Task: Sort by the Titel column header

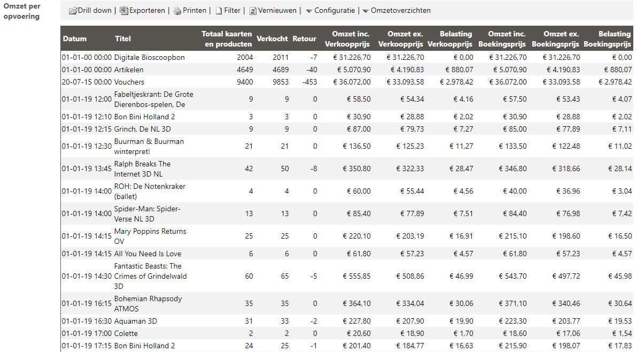Action: coord(123,39)
